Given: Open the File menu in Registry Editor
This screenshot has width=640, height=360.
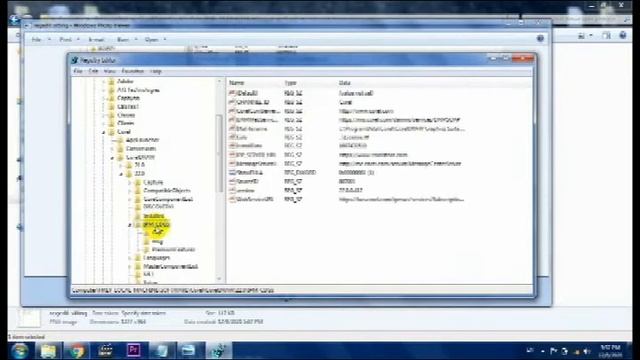Looking at the screenshot, I should coord(78,71).
